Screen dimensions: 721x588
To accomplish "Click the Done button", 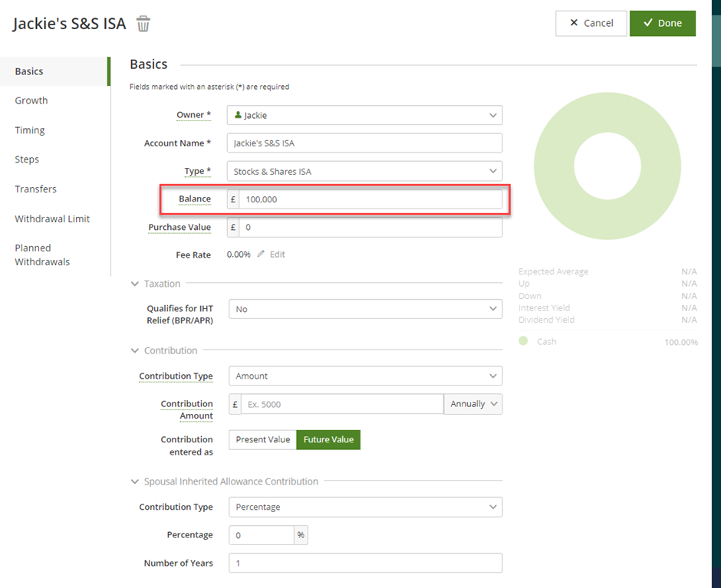I will pos(662,23).
